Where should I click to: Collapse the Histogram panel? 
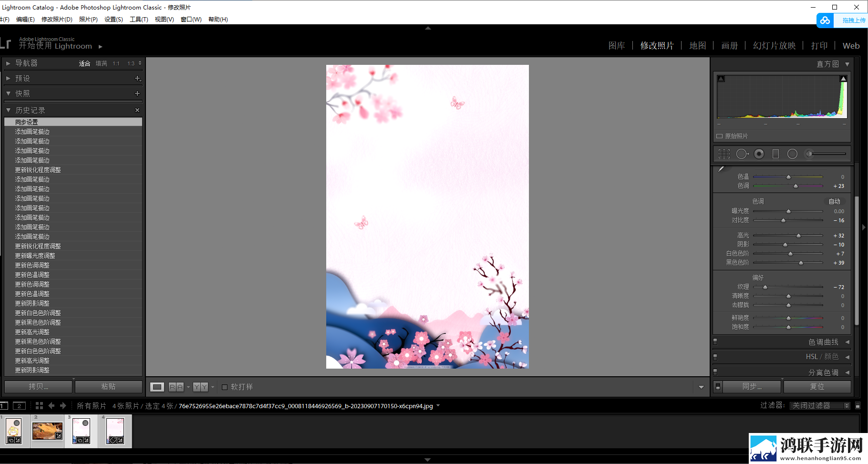coord(847,64)
